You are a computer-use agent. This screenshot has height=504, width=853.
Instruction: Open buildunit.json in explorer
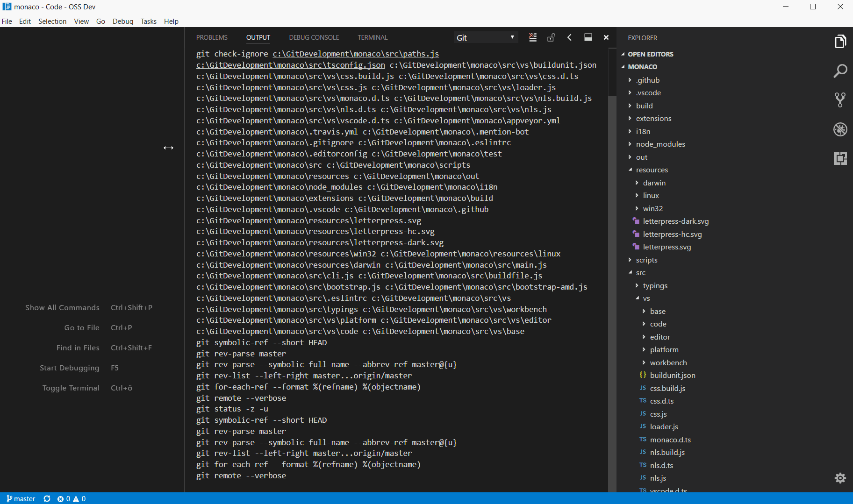click(x=672, y=375)
